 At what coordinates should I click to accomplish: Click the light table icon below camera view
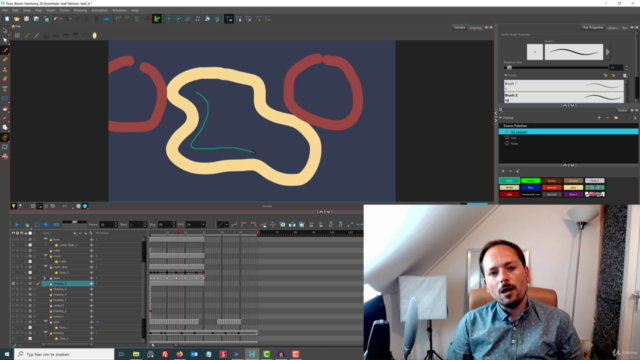(13, 206)
